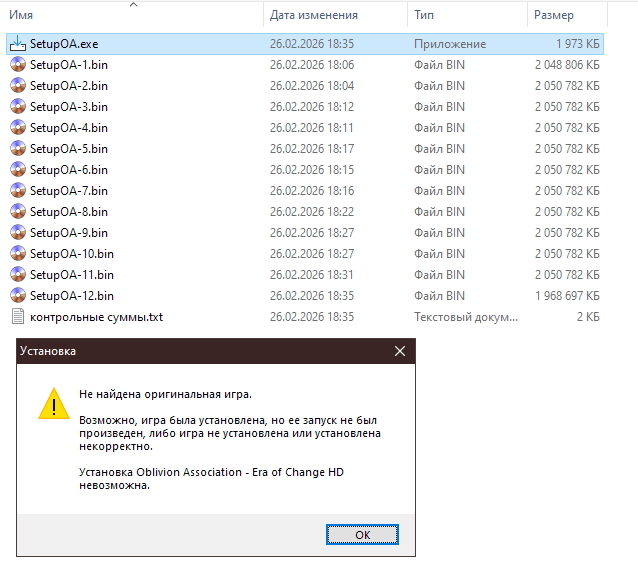The image size is (638, 570).
Task: Select the SetupOA-3.bin file name
Action: click(x=69, y=107)
